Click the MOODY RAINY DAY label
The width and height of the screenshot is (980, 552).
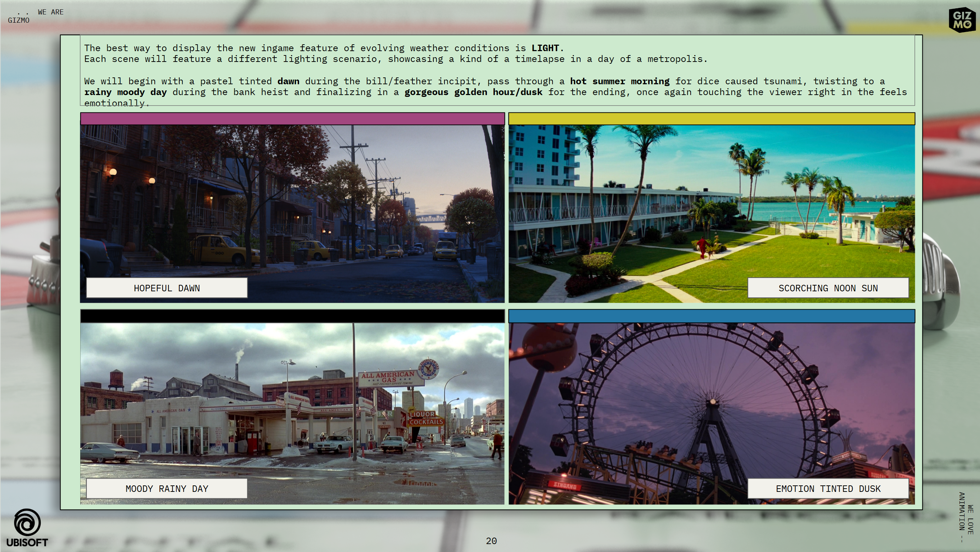pyautogui.click(x=167, y=489)
